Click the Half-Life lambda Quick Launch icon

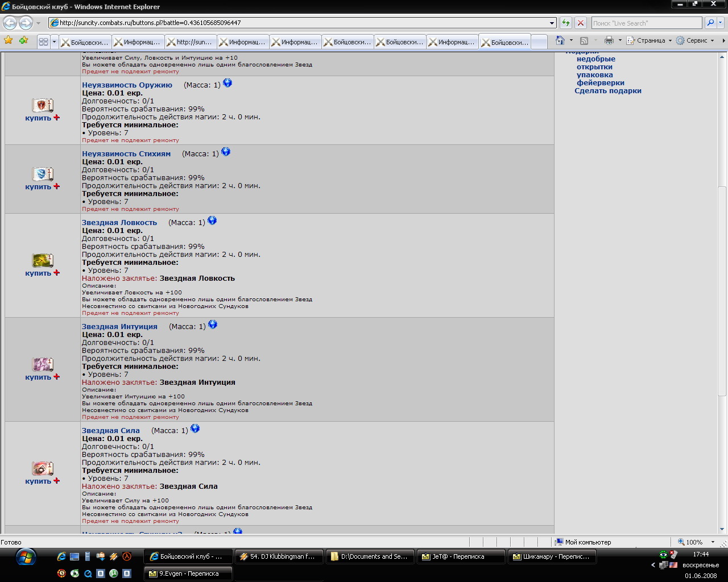click(x=127, y=556)
